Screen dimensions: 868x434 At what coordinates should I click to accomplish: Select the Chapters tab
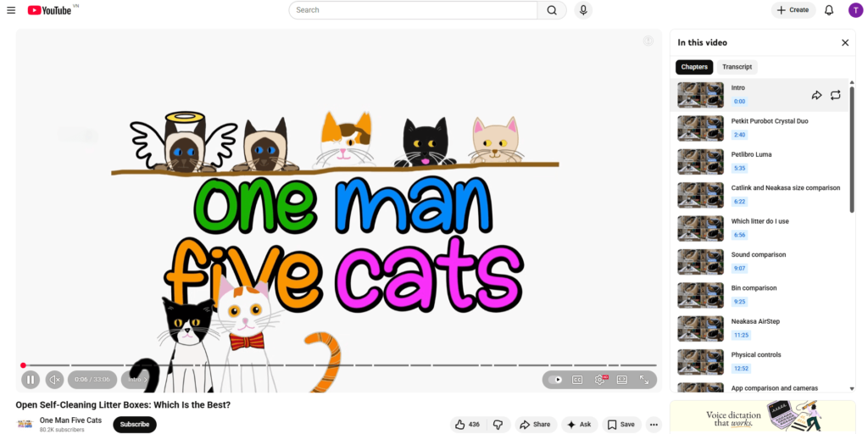694,67
